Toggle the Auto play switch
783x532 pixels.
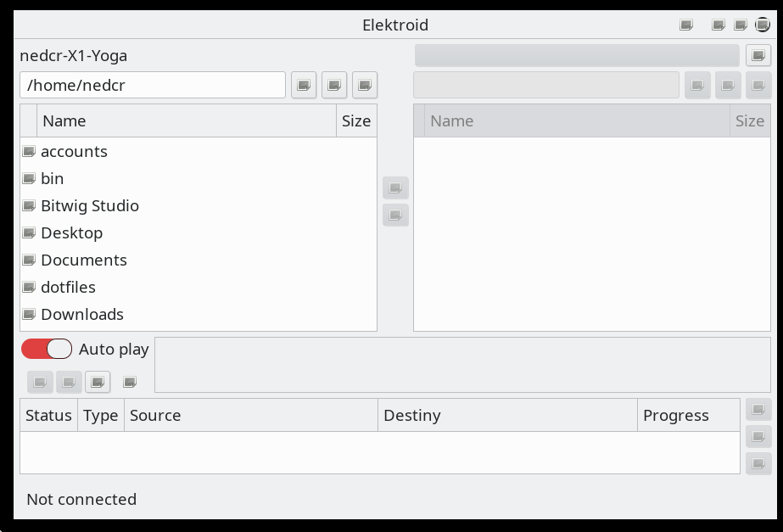[x=47, y=349]
